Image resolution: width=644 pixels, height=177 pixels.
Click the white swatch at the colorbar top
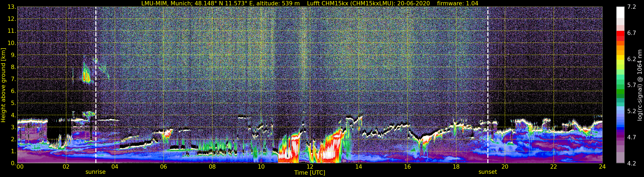[620, 12]
